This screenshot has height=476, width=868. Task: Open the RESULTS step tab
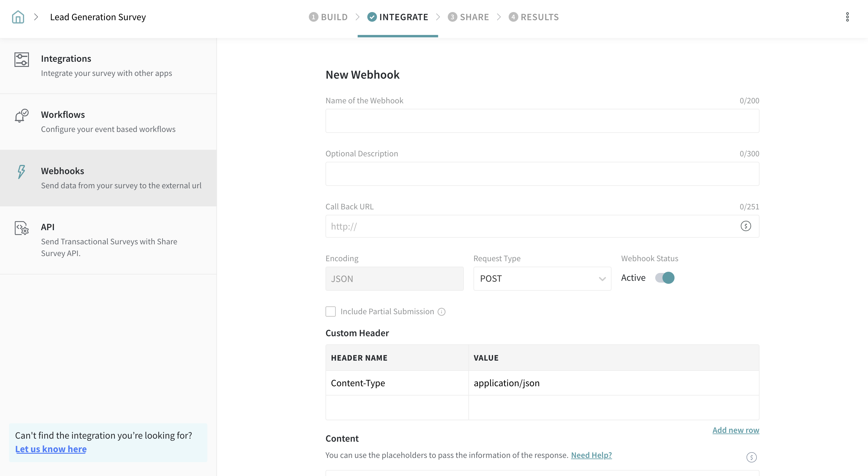534,17
